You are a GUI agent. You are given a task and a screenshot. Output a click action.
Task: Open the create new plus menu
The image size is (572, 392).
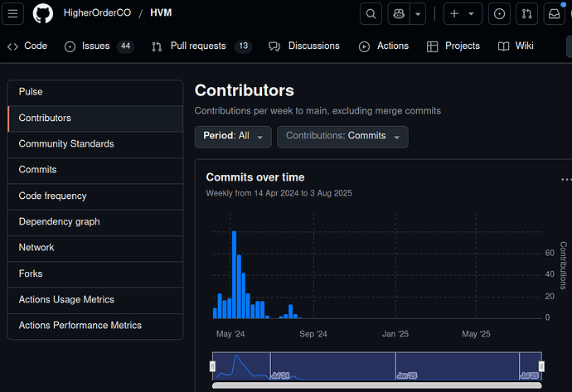(463, 14)
